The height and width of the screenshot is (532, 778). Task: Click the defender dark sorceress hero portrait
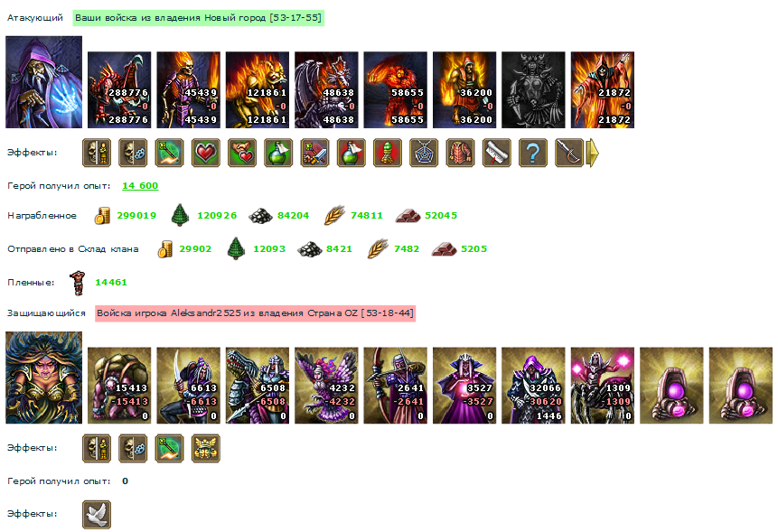[43, 378]
